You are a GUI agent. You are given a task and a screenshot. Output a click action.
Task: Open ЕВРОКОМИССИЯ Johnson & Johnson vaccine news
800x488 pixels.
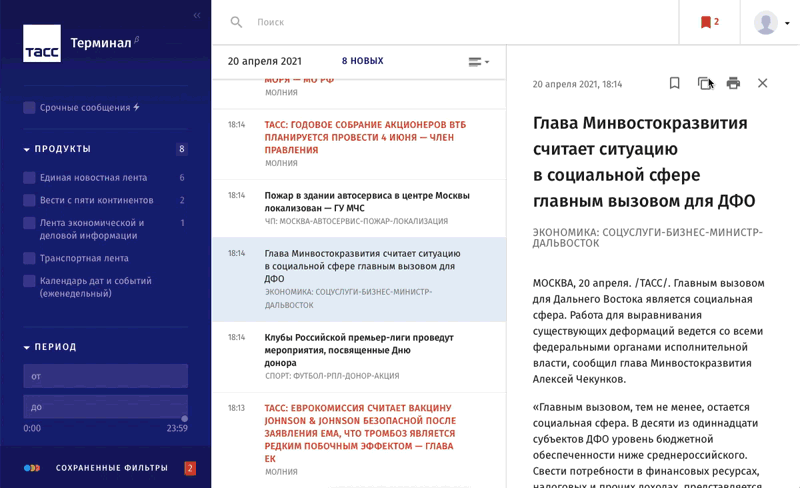click(x=359, y=440)
